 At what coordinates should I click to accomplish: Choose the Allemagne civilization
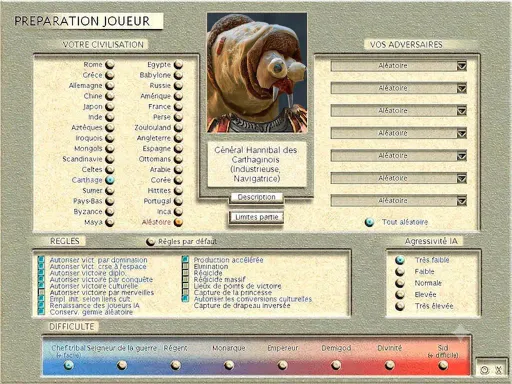click(x=110, y=86)
